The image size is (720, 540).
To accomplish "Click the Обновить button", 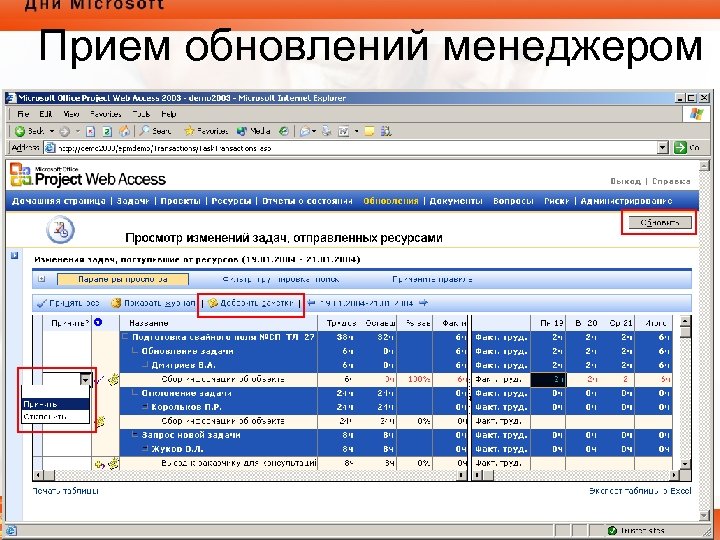I will coord(659,223).
